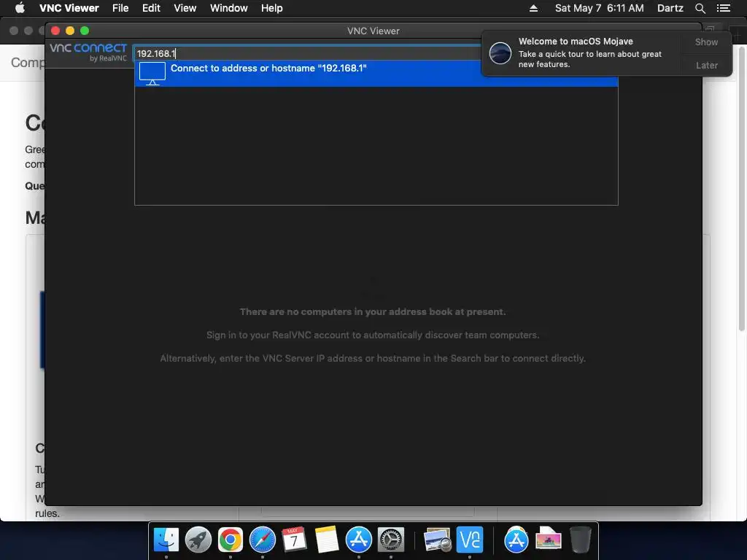Open the Window menu
Viewport: 747px width, 560px height.
[x=228, y=8]
